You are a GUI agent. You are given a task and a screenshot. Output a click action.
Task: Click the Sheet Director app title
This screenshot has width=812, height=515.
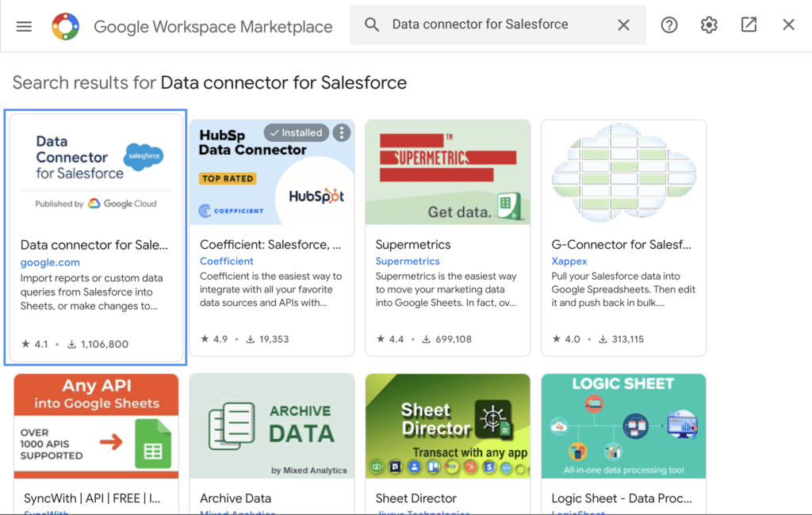[x=416, y=498]
